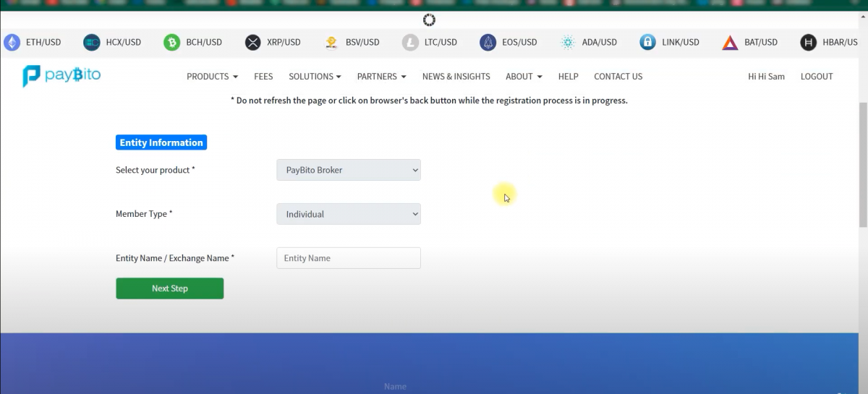Image resolution: width=868 pixels, height=394 pixels.
Task: Click the 'Hi Hi Sam' user greeting
Action: [766, 77]
